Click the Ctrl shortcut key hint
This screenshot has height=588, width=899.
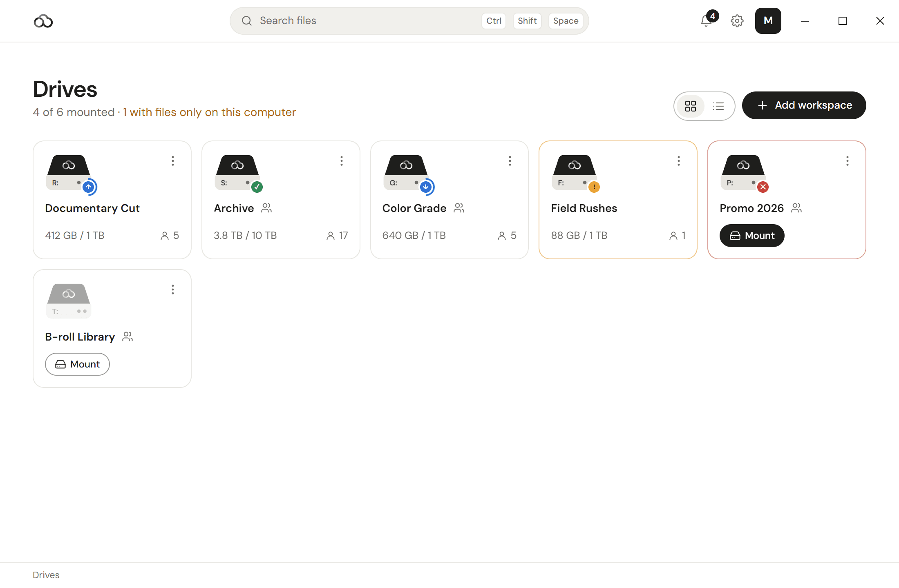(x=494, y=21)
